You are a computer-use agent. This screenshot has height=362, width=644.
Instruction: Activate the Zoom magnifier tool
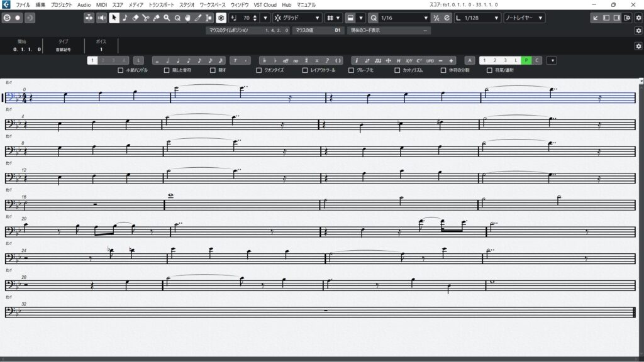point(167,18)
